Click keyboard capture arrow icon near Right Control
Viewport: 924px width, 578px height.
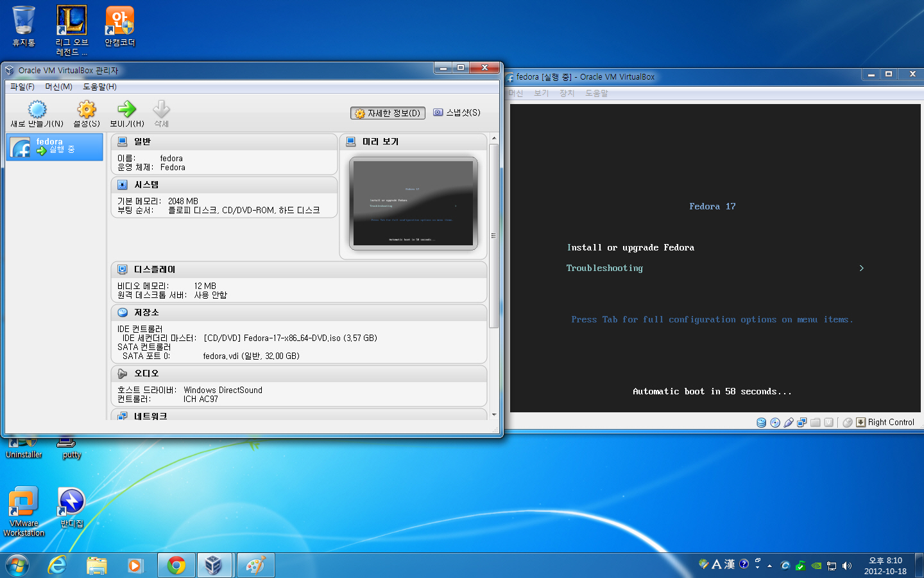[861, 423]
